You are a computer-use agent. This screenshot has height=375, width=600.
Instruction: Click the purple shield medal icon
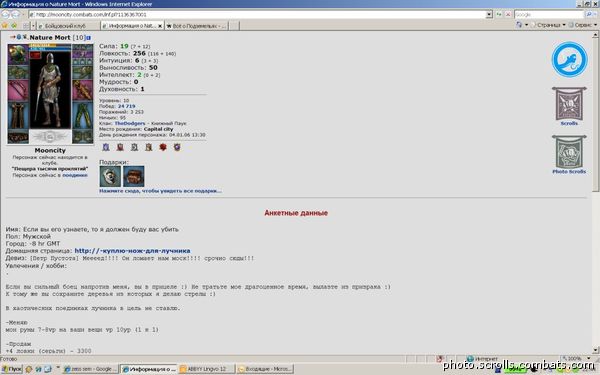[x=177, y=147]
